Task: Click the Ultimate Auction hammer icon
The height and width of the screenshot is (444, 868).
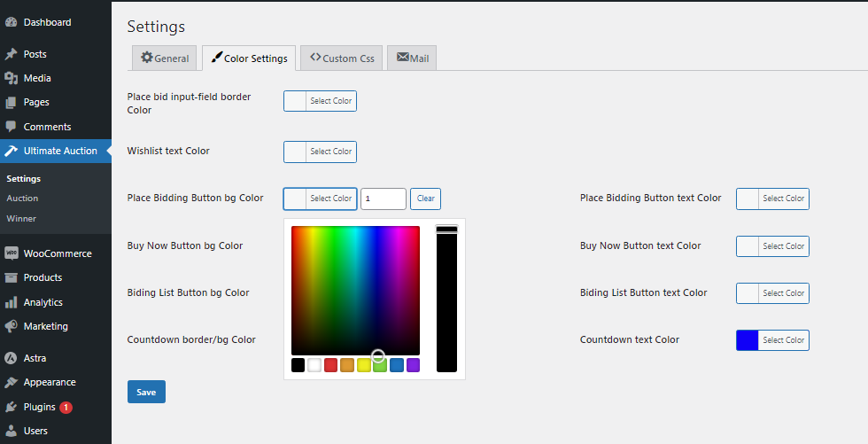Action: point(11,151)
